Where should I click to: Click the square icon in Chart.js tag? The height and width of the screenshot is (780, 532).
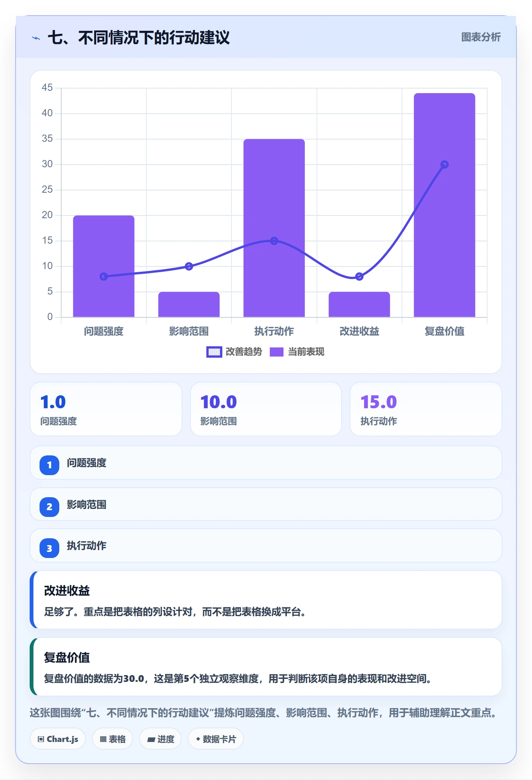[x=41, y=739]
